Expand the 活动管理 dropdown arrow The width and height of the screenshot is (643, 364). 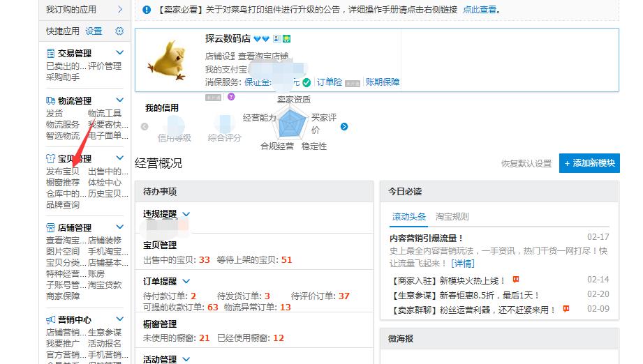[186, 359]
